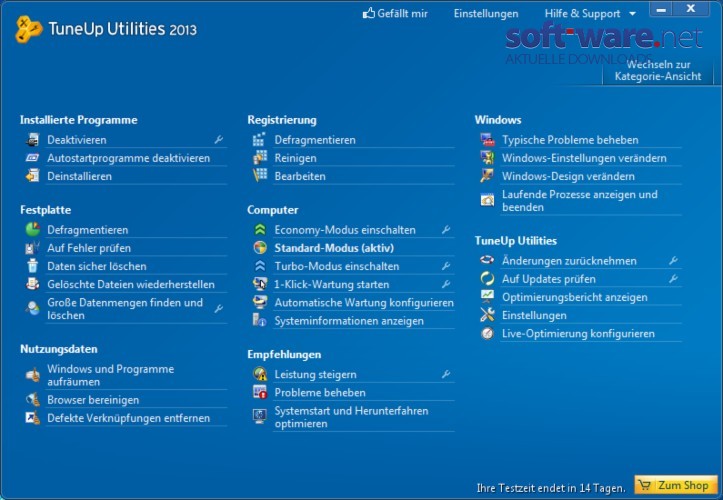723x500 pixels.
Task: Click the Typische Probleme beheben icon
Action: [487, 139]
